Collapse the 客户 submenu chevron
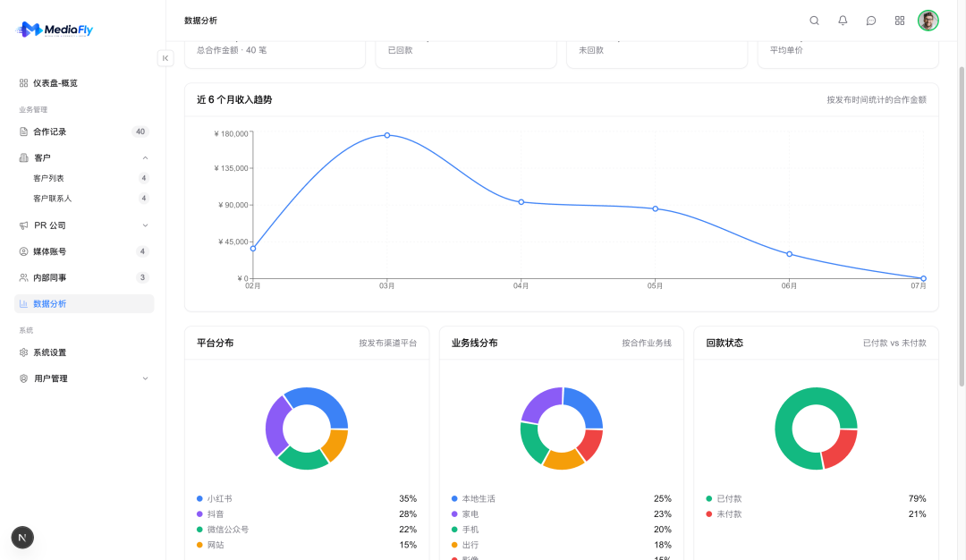The width and height of the screenshot is (966, 560). point(146,157)
